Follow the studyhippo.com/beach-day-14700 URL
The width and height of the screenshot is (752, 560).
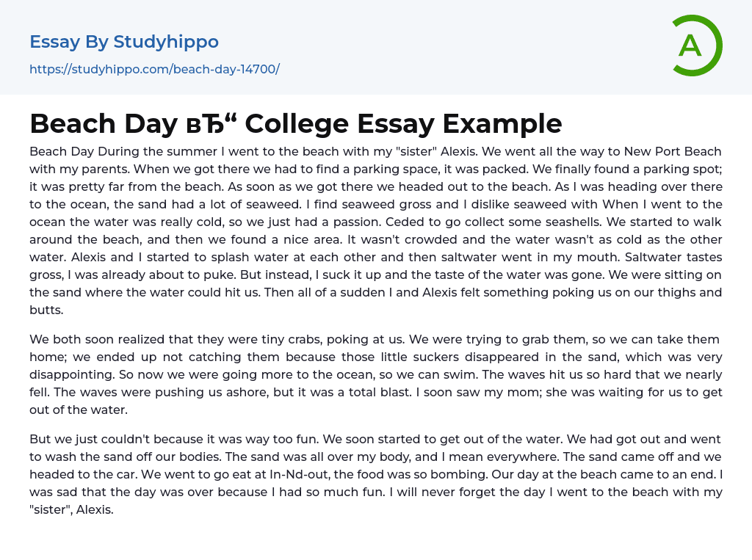[154, 69]
